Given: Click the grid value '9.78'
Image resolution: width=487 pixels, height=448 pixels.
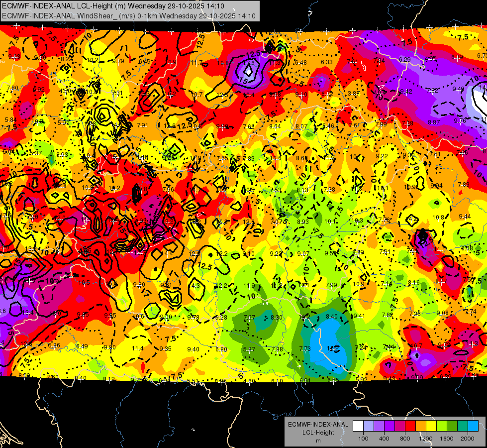Looking at the screenshot, I should [193, 317].
